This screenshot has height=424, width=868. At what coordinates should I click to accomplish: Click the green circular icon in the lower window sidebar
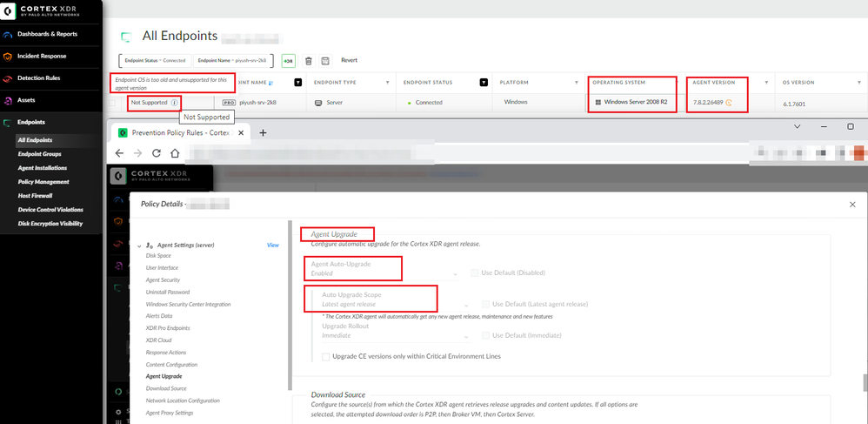[118, 391]
